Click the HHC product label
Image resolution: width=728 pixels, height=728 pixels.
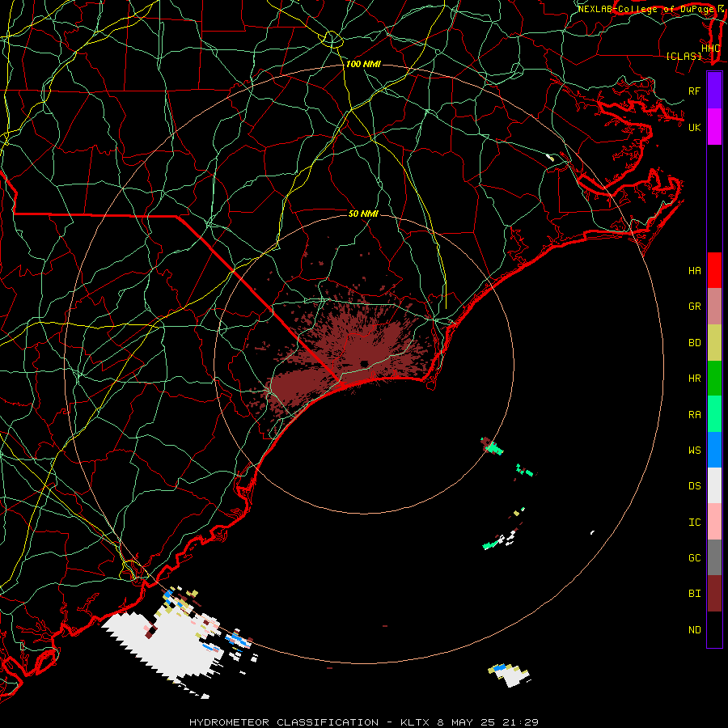coord(710,49)
